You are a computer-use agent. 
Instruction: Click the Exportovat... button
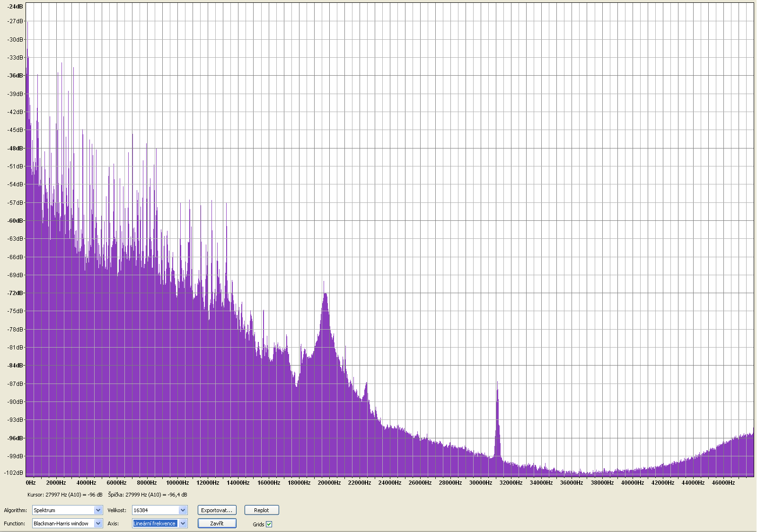click(x=217, y=510)
